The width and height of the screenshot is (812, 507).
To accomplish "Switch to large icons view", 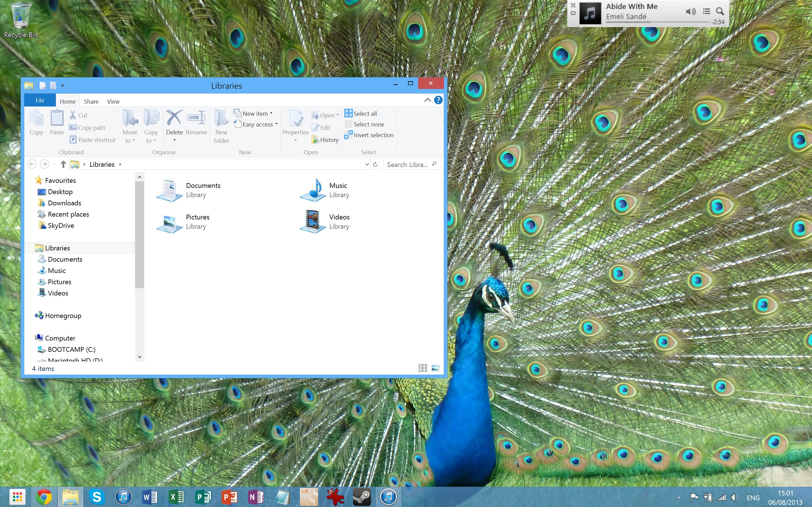I will [435, 368].
